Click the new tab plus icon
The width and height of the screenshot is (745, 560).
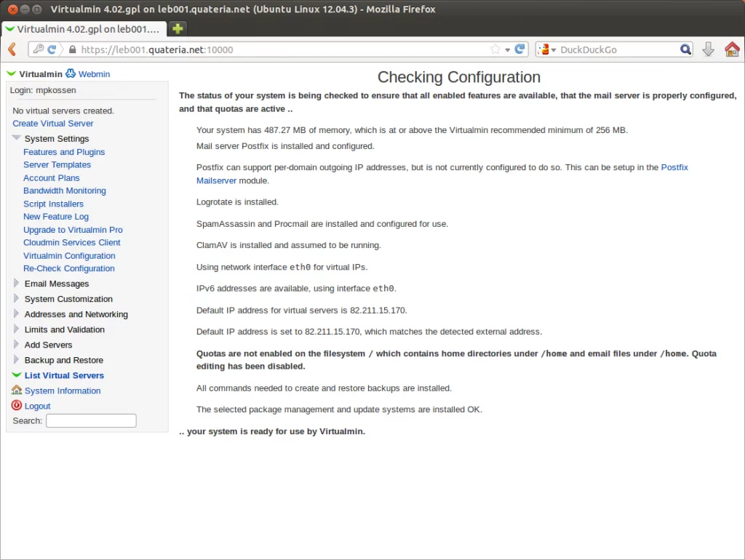pos(178,29)
